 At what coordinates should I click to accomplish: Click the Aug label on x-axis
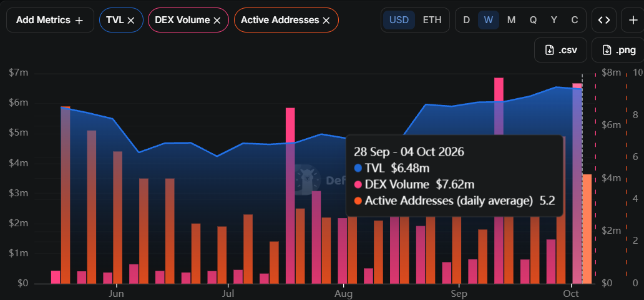tap(343, 294)
